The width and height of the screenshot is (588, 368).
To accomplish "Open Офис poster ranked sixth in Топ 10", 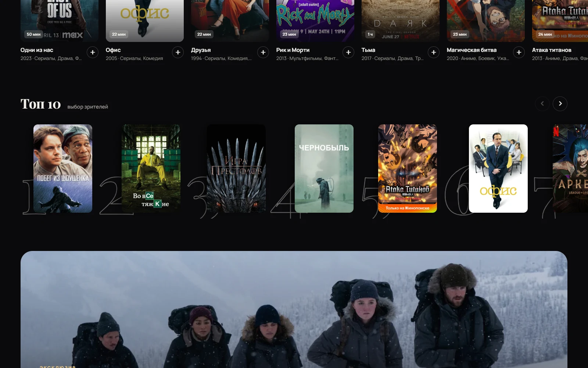I will [498, 169].
